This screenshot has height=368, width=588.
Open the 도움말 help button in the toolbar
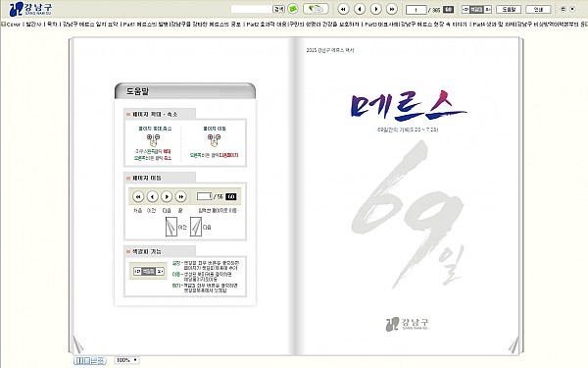click(x=509, y=10)
